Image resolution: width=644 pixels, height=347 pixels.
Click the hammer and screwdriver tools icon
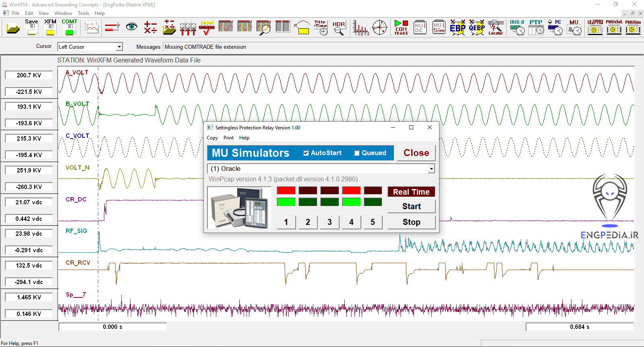112,27
